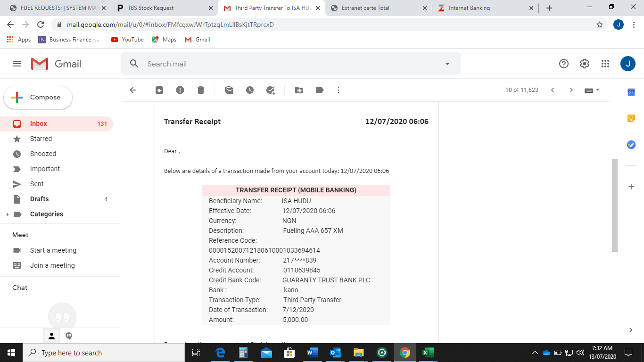Switch to TBS Stock Request tab
Screen dimensions: 644x362
tap(165, 8)
